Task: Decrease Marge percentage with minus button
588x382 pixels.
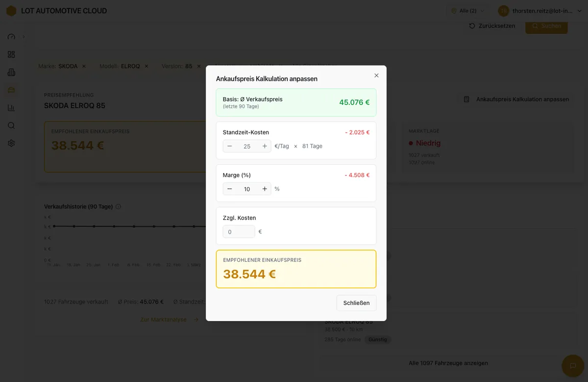Action: click(x=230, y=189)
